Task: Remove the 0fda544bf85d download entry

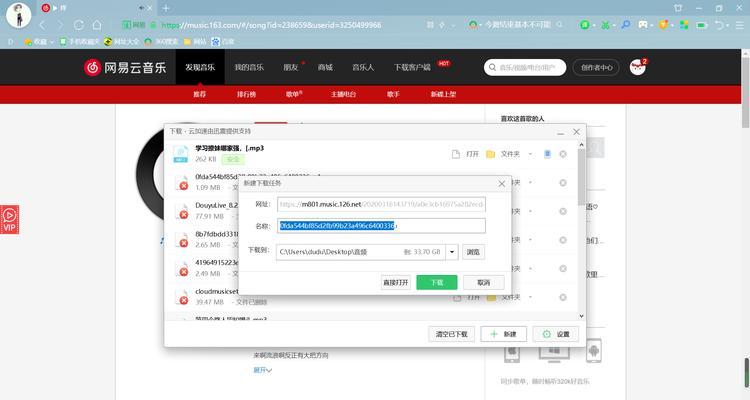Action: pyautogui.click(x=563, y=183)
